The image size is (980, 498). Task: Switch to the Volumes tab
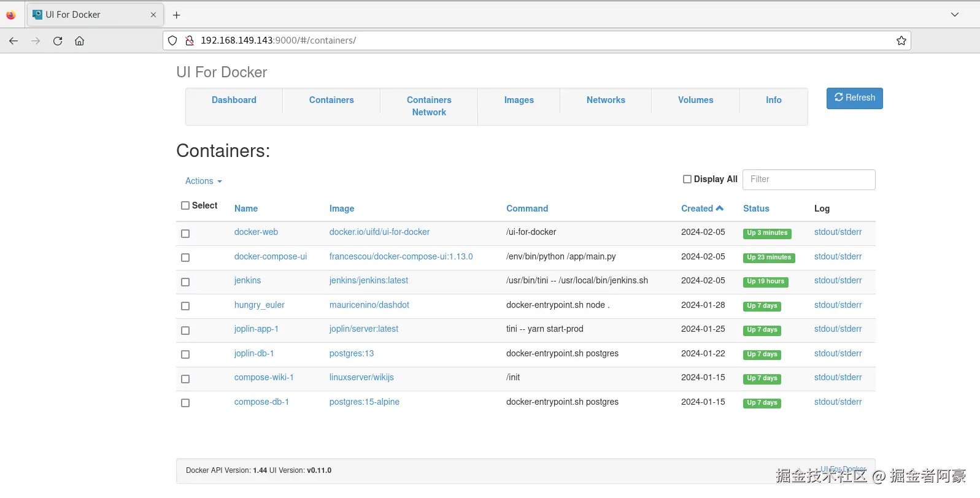(695, 100)
